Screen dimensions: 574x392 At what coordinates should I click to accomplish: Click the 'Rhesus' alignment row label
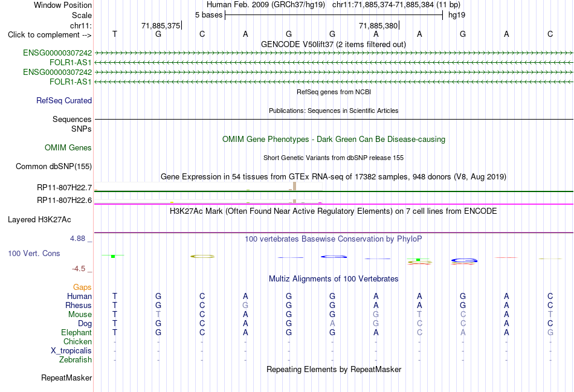79,305
